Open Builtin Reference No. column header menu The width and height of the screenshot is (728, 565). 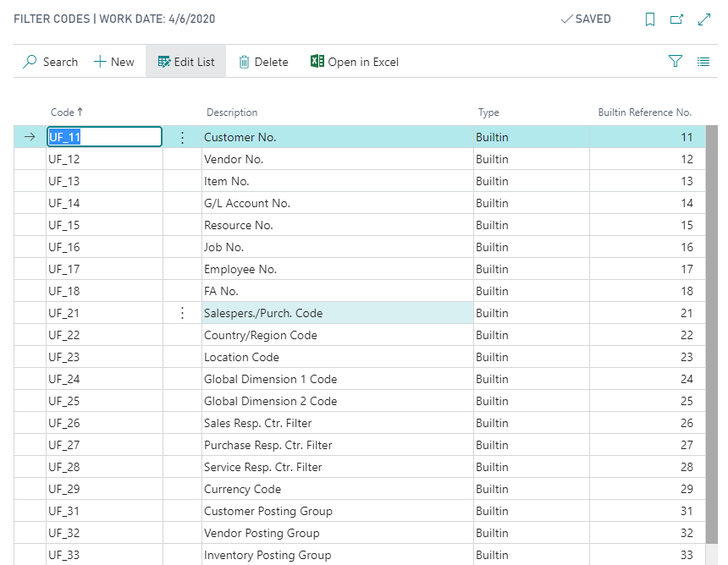[644, 112]
